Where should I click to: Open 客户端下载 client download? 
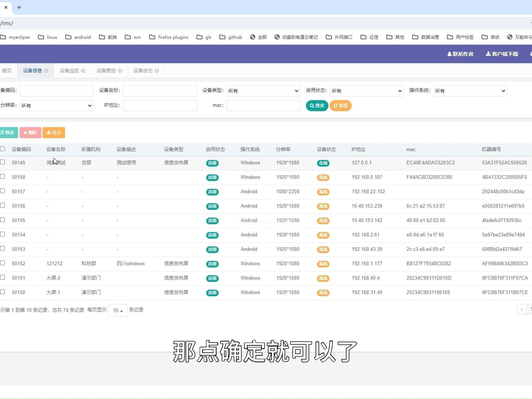click(x=502, y=54)
